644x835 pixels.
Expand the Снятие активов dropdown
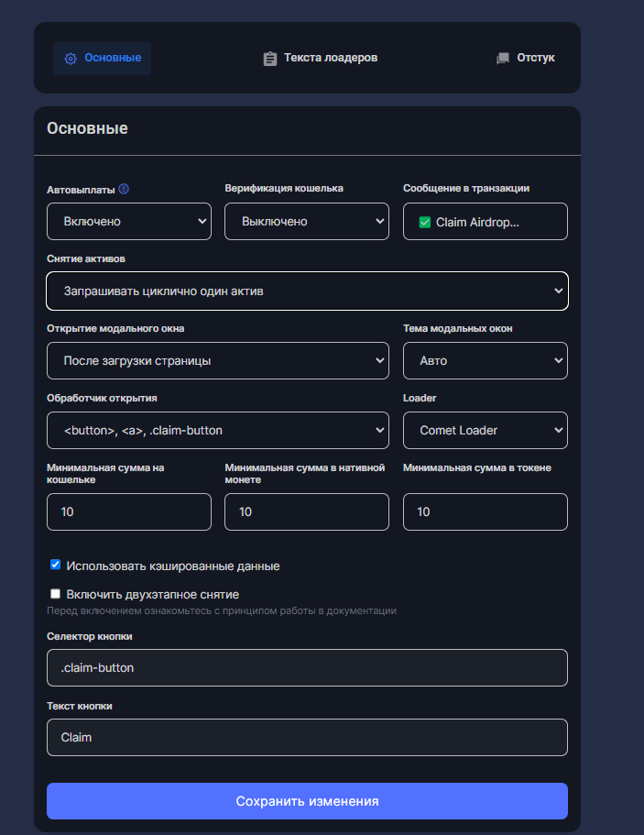tap(307, 291)
